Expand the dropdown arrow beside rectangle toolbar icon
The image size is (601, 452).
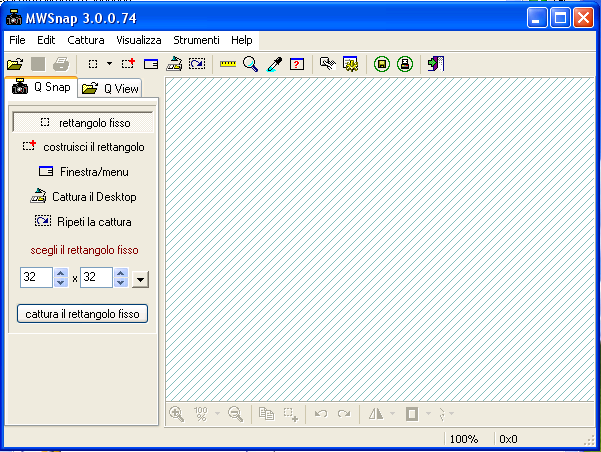click(109, 64)
